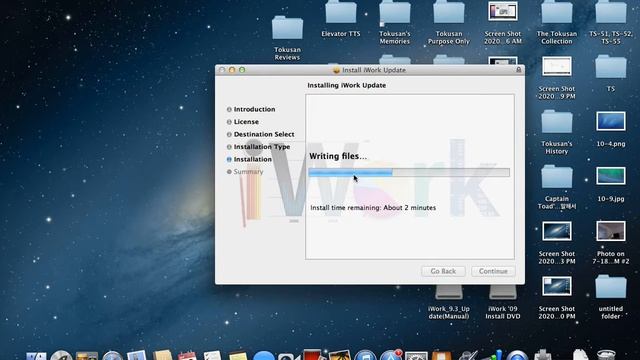Image resolution: width=640 pixels, height=360 pixels.
Task: Select the untitled folder icon
Action: tap(611, 287)
